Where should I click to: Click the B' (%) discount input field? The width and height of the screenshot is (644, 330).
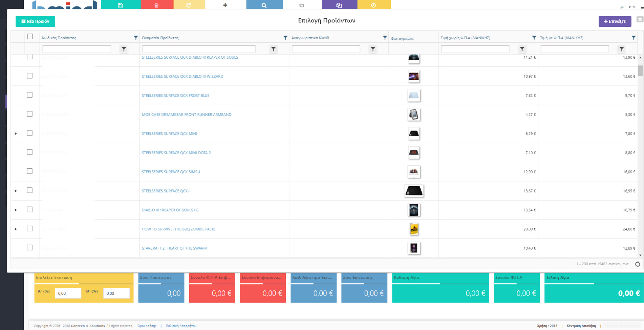tap(116, 293)
